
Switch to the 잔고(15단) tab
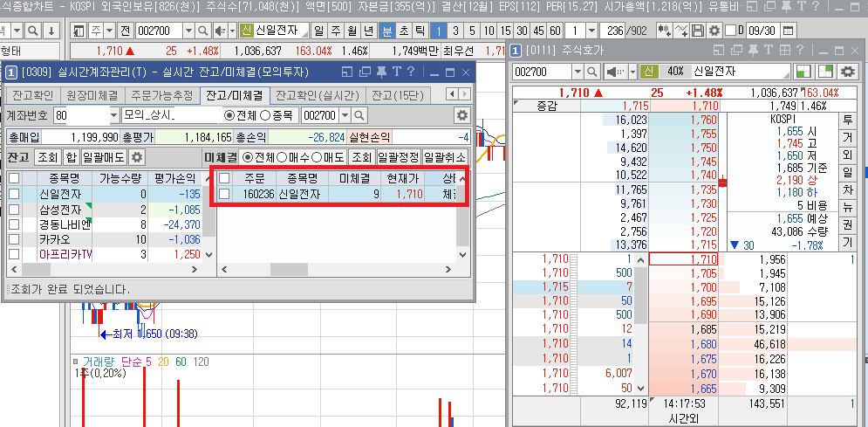click(x=398, y=94)
